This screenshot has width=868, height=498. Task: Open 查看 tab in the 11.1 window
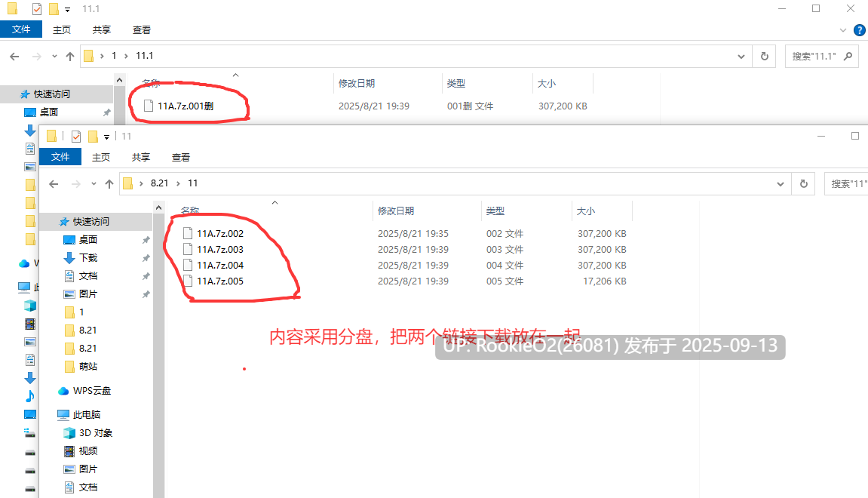[141, 30]
